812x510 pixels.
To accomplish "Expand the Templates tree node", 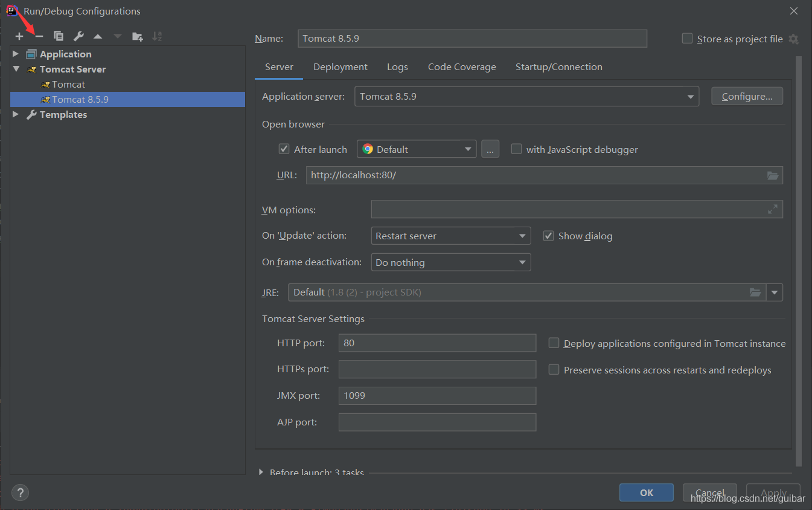I will coord(16,114).
